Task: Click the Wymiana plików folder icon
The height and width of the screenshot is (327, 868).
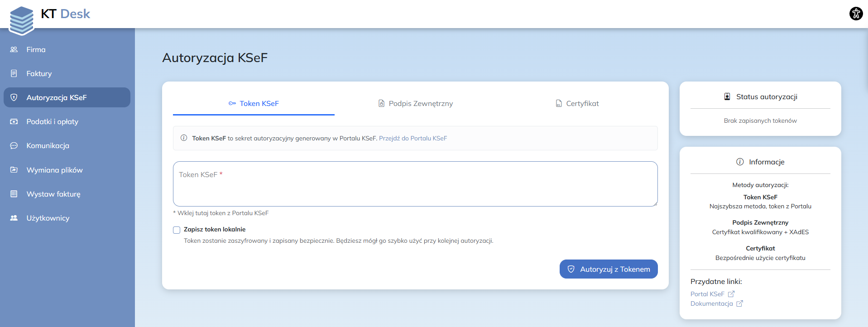Action: [14, 170]
